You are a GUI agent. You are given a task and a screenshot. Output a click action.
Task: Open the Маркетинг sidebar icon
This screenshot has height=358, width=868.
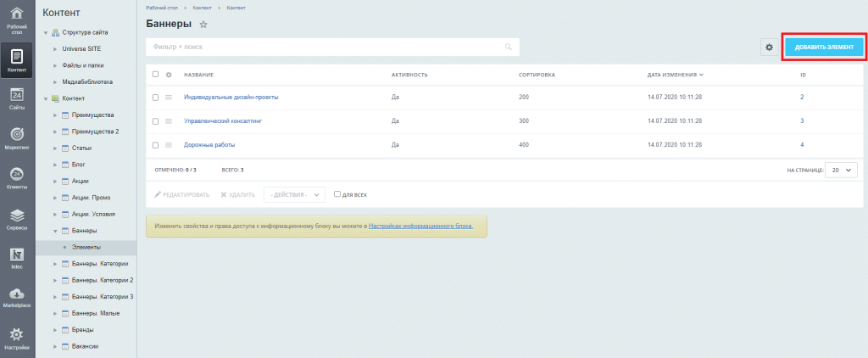point(17,138)
